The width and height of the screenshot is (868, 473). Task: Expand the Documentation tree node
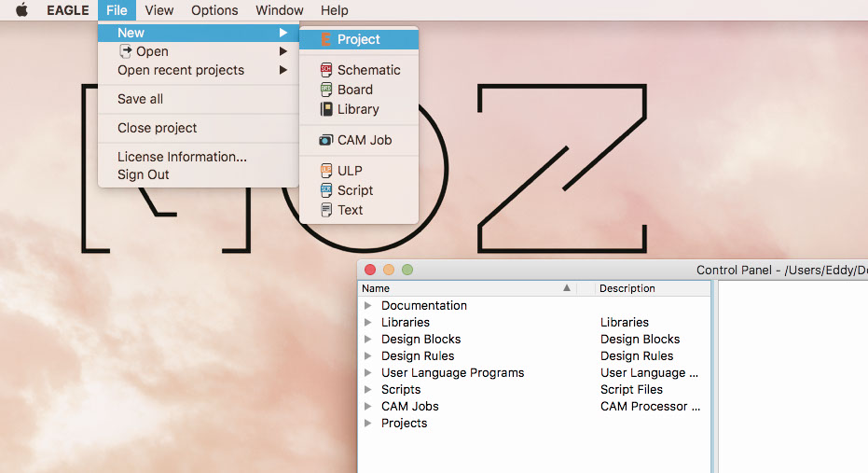(x=367, y=305)
